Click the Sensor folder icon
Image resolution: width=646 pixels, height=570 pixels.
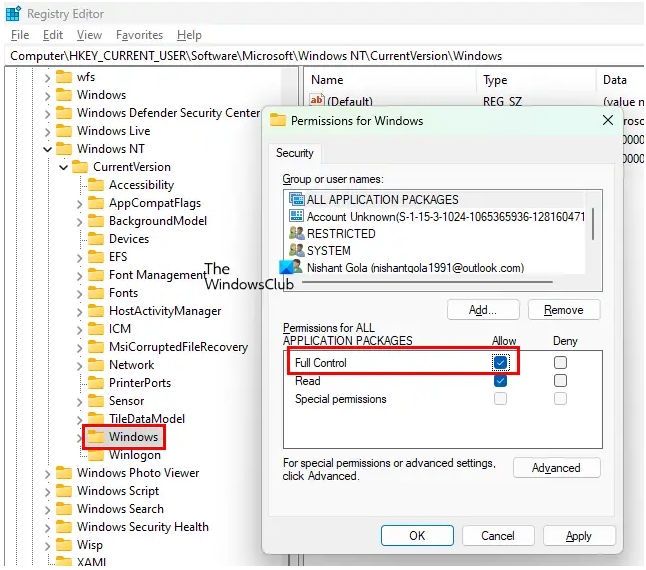tap(96, 401)
